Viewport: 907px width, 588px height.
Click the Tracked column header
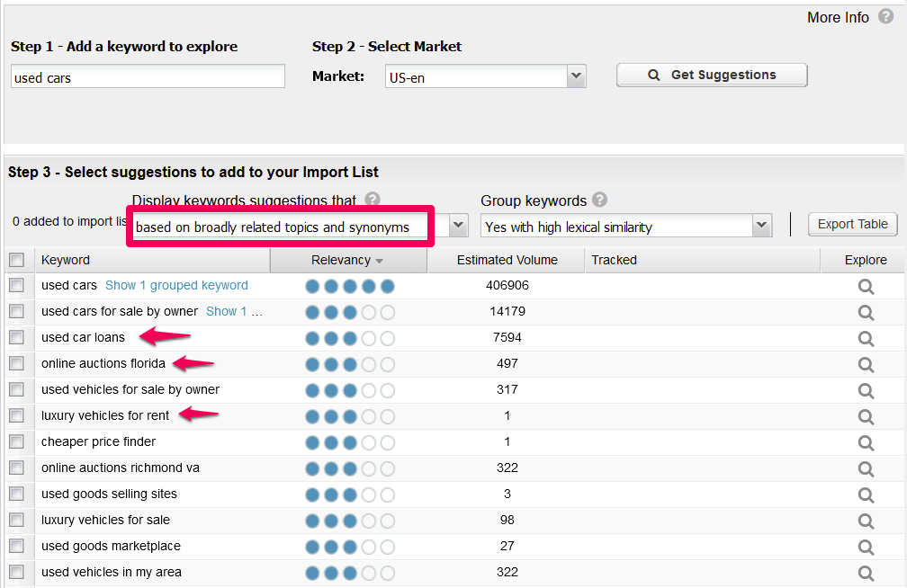click(x=614, y=259)
